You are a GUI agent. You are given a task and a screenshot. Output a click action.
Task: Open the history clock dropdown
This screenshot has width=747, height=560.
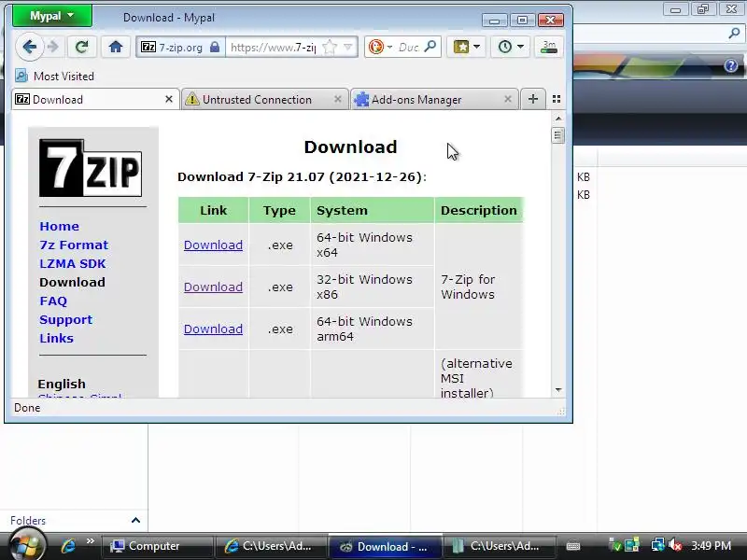point(511,47)
